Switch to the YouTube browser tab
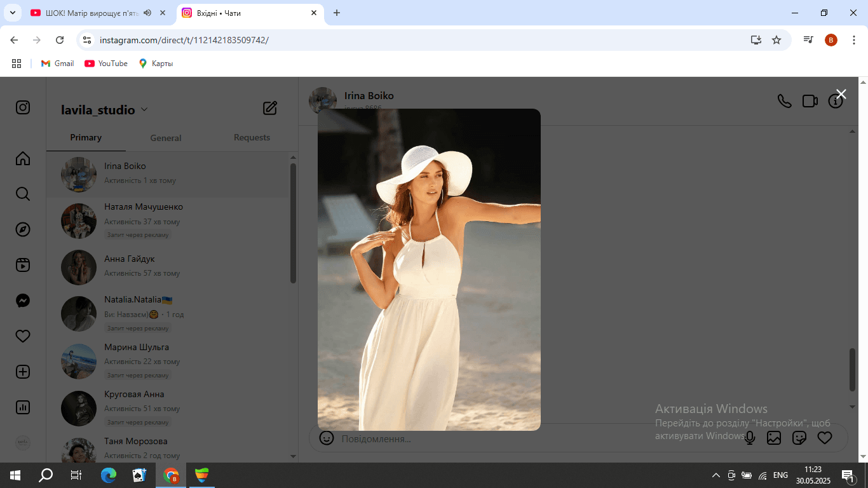The image size is (868, 488). click(98, 13)
